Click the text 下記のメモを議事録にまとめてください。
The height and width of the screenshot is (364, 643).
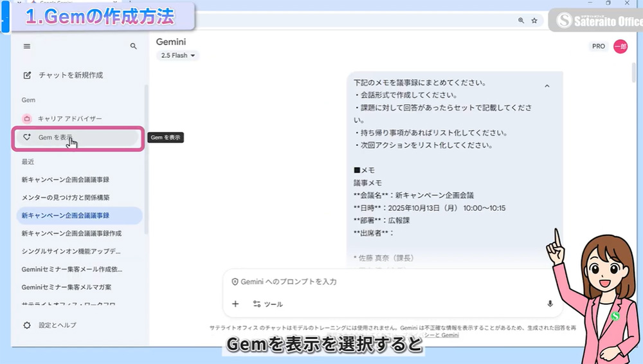click(420, 82)
